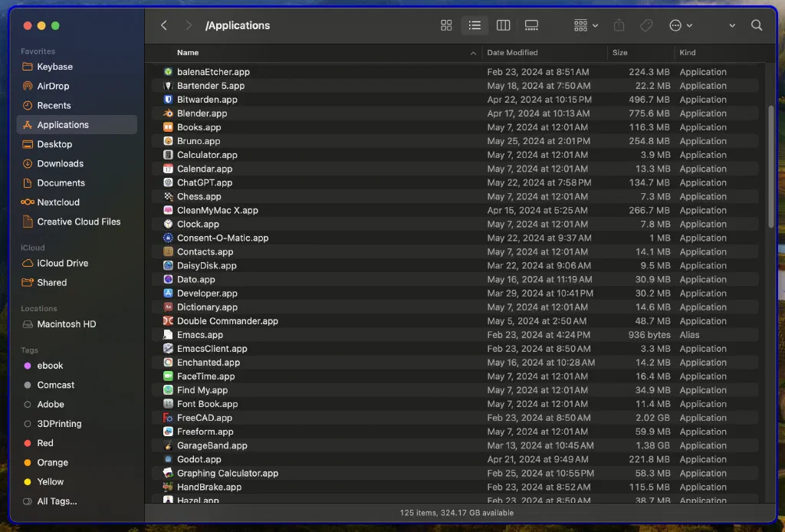Switch to list view

coord(475,25)
